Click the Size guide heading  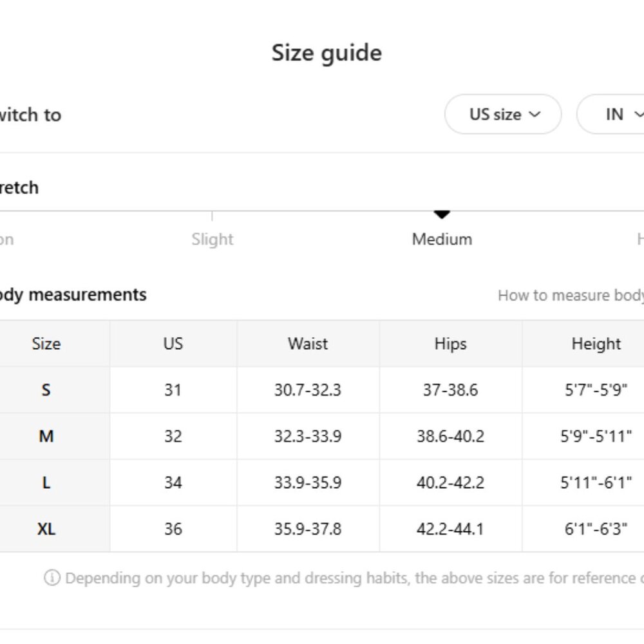point(327,53)
